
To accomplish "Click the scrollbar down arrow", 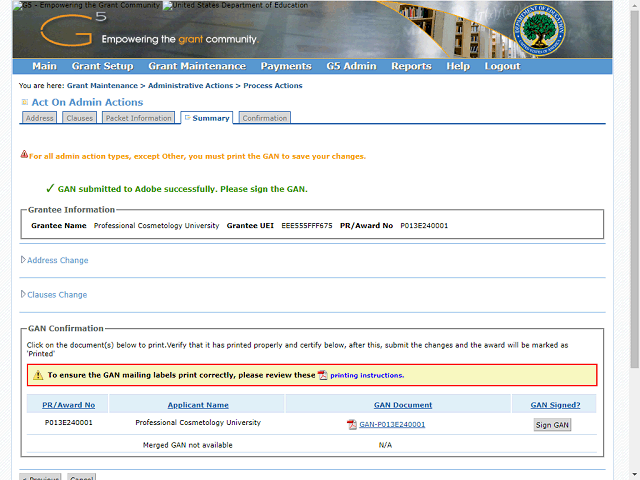I will coord(635,475).
